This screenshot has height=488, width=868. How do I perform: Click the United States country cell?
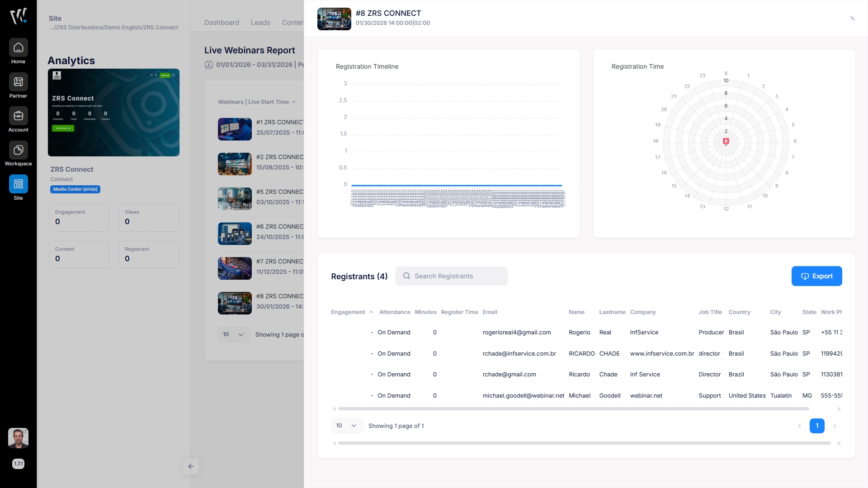[x=747, y=396]
